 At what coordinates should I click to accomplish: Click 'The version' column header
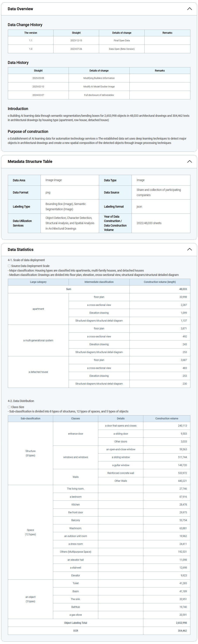30,33
